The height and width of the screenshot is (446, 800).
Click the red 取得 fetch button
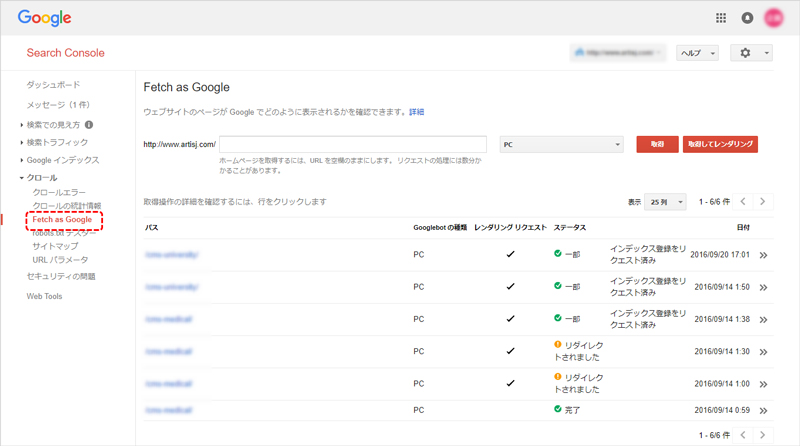click(657, 144)
